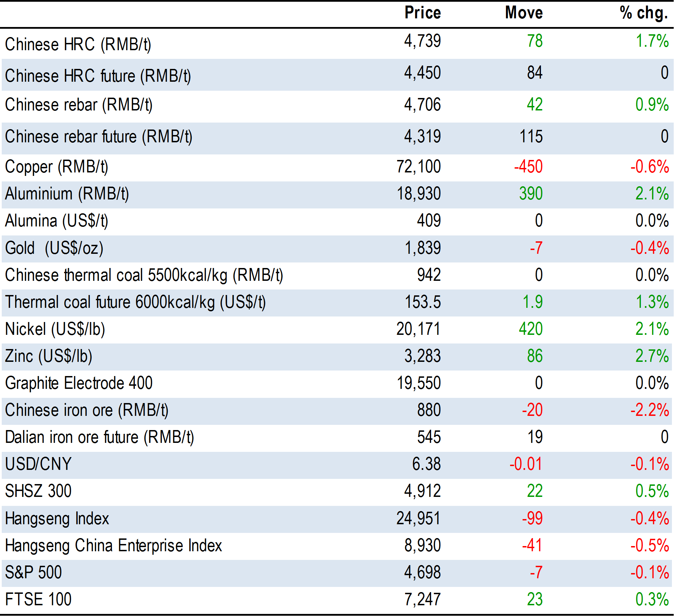Click the Gold (US$/oz) row label

(x=54, y=248)
